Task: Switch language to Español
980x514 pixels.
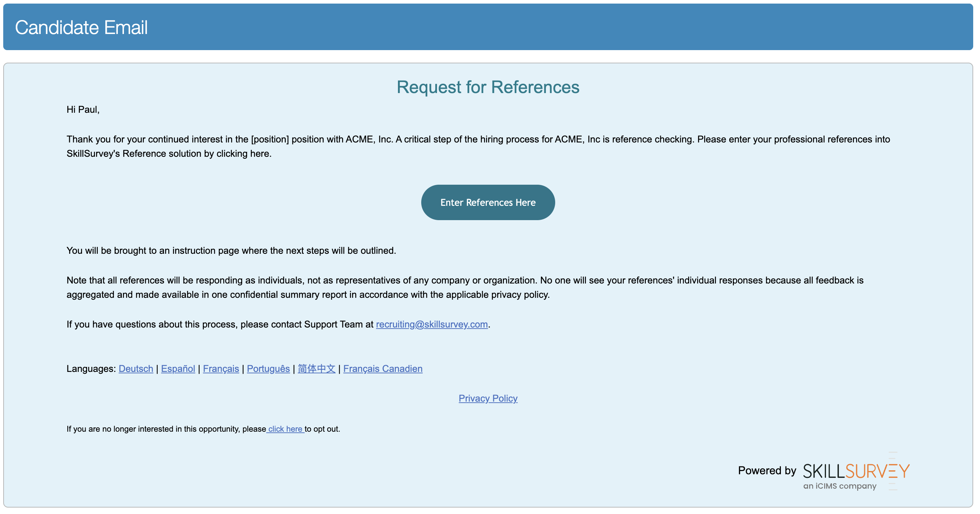Action: (x=178, y=369)
